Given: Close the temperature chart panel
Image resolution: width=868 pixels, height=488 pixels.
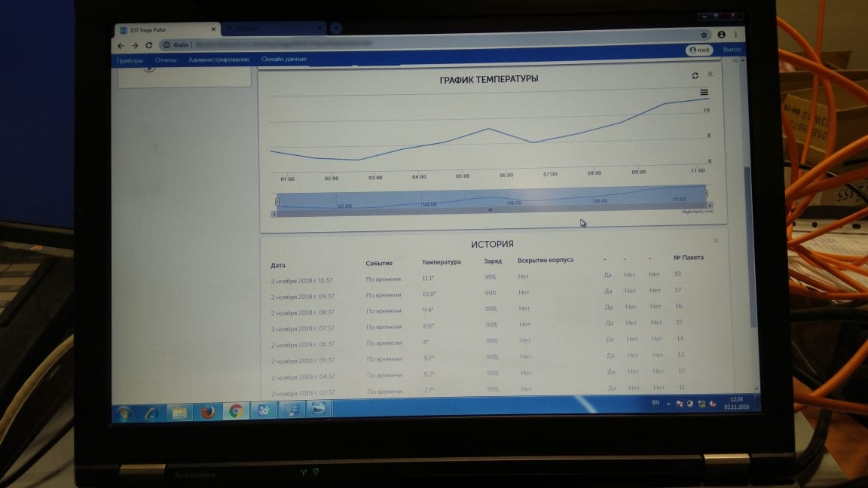Looking at the screenshot, I should click(x=711, y=74).
